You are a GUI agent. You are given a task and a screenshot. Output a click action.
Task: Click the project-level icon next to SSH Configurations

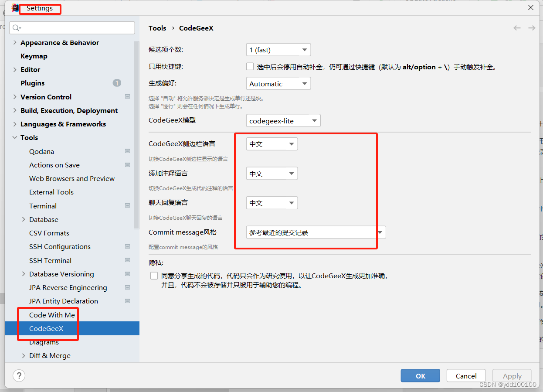128,246
